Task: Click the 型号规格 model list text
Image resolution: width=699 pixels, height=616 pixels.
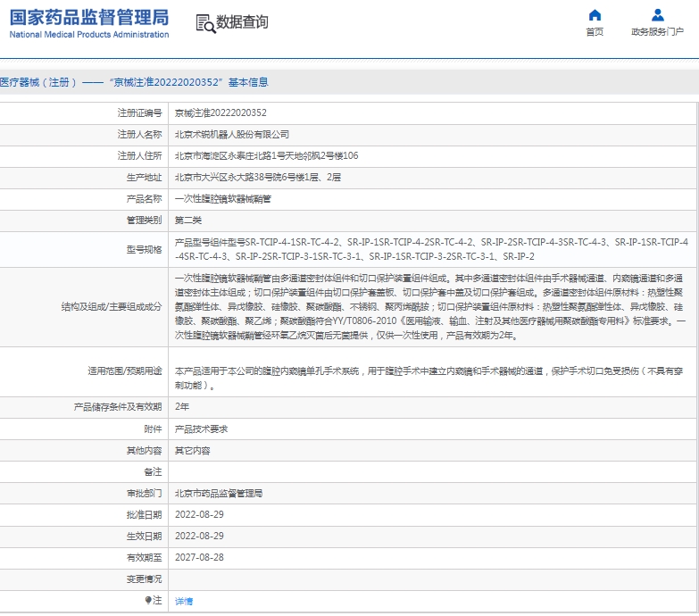Action: 431,249
